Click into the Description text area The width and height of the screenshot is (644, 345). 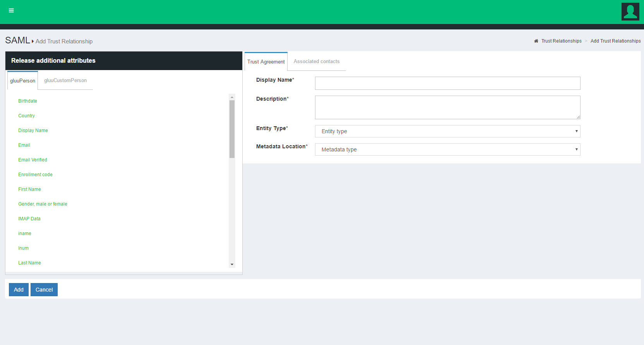coord(447,107)
